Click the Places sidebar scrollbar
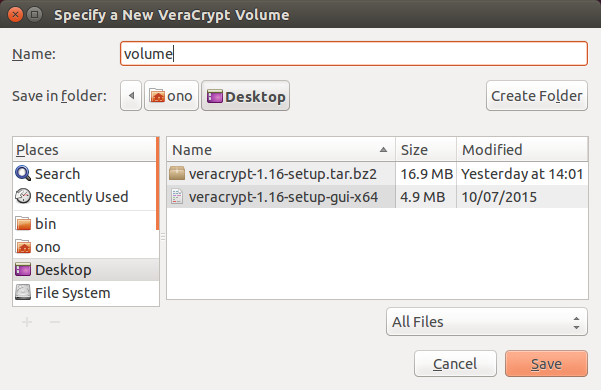This screenshot has height=390, width=601. pyautogui.click(x=157, y=184)
